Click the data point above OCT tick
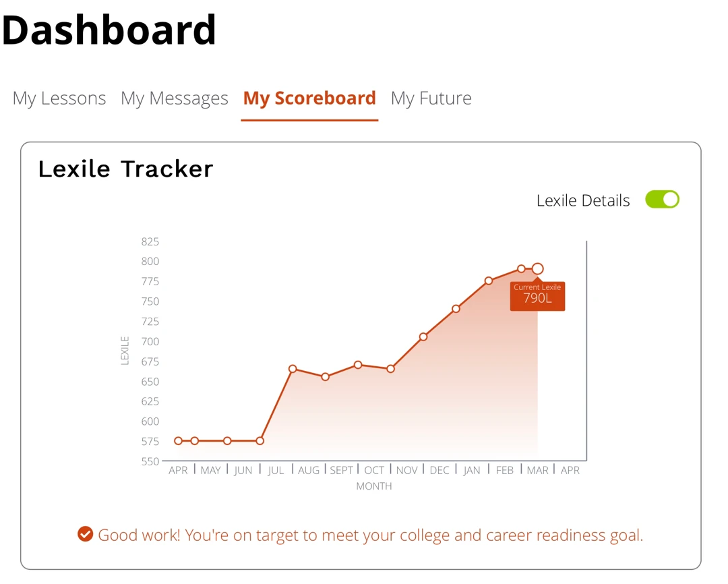 358,366
